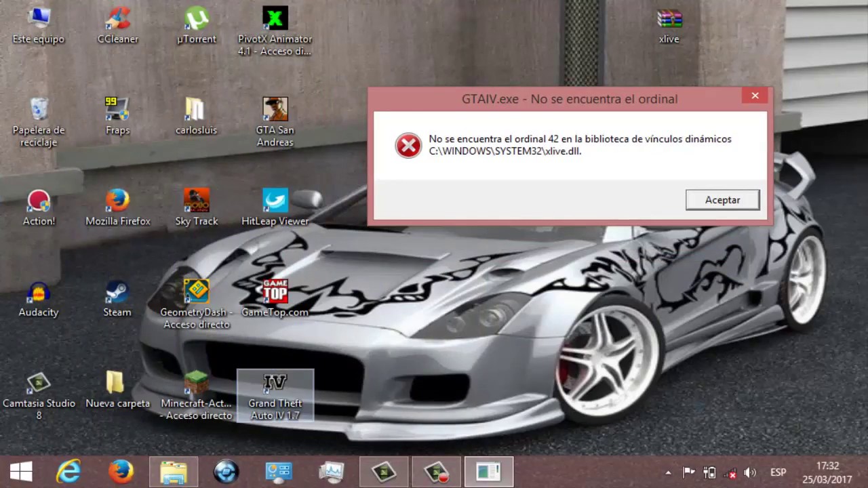Image resolution: width=868 pixels, height=488 pixels.
Task: Open File Explorer on taskbar
Action: 174,471
